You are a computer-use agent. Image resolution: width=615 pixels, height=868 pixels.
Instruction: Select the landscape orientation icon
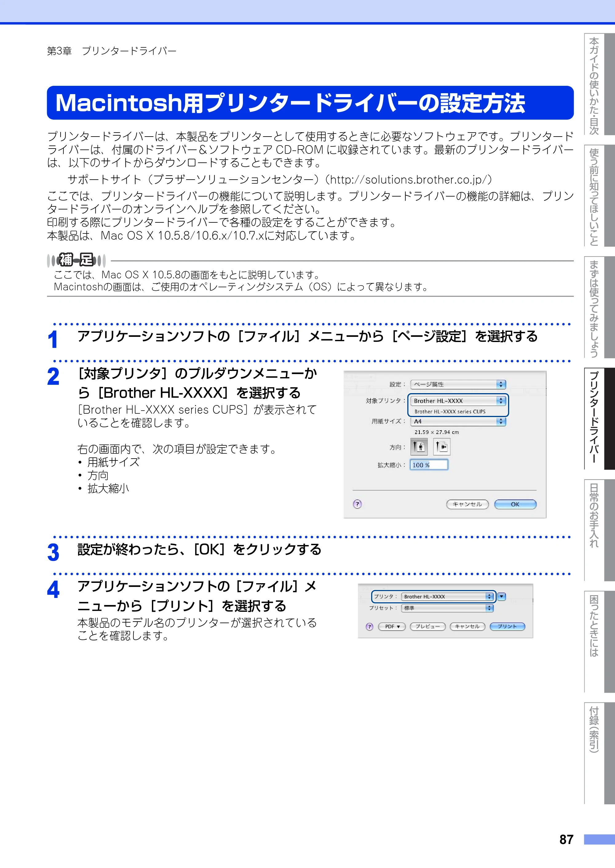[x=442, y=447]
